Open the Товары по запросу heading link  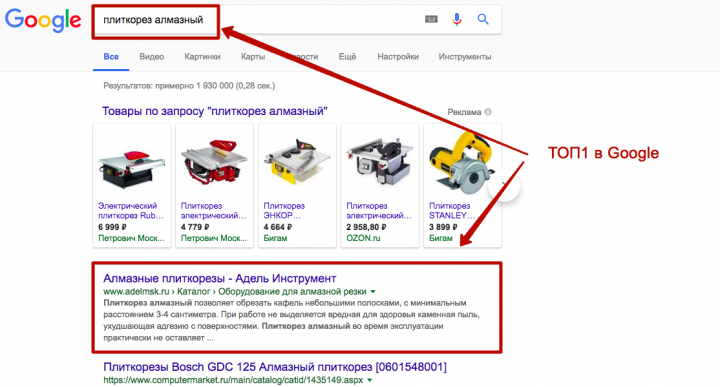pos(214,111)
